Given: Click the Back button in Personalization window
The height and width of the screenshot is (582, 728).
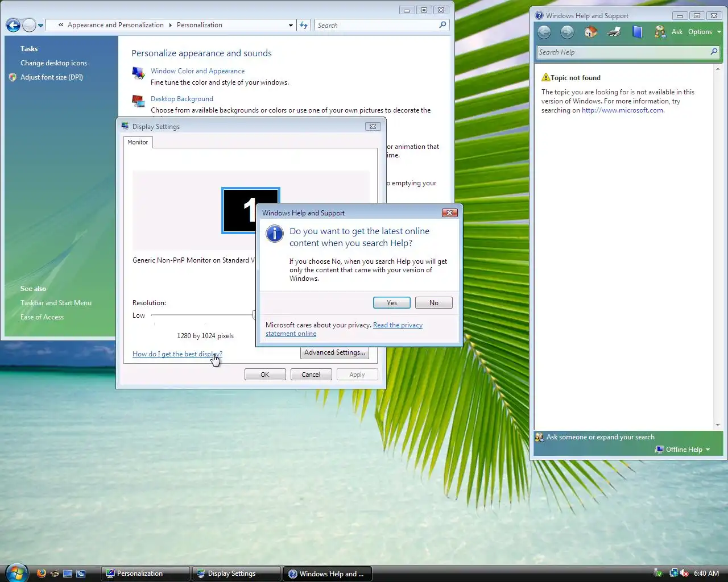Looking at the screenshot, I should (x=13, y=25).
